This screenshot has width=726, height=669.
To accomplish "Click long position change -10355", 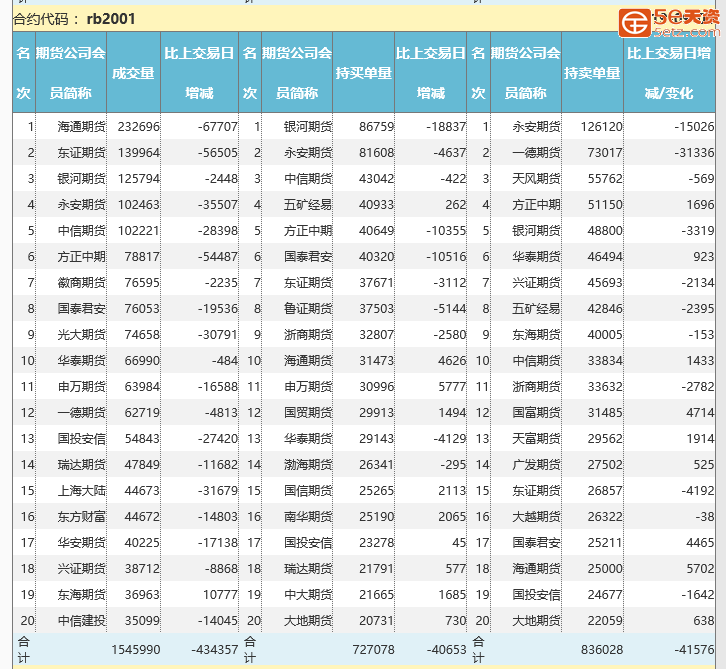I will click(x=446, y=230).
